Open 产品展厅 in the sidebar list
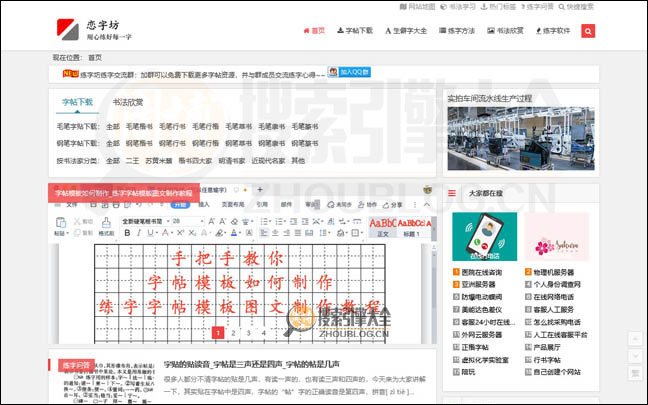Screen dimensions: 648x405 (547, 348)
